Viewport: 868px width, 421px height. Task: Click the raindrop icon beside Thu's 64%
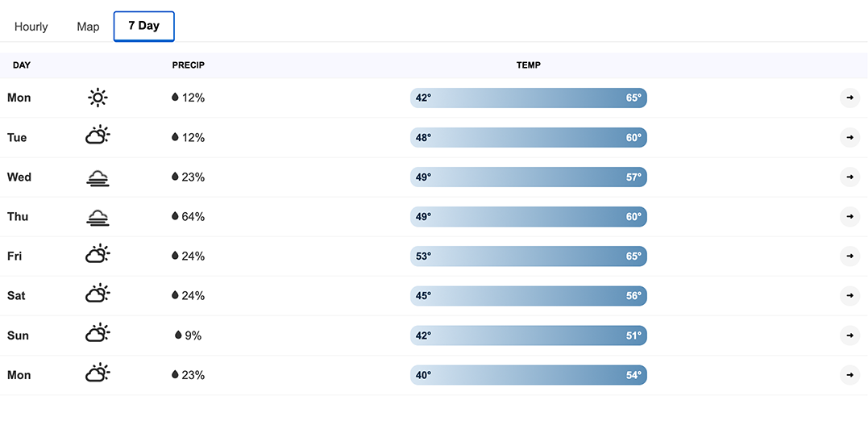pyautogui.click(x=175, y=216)
